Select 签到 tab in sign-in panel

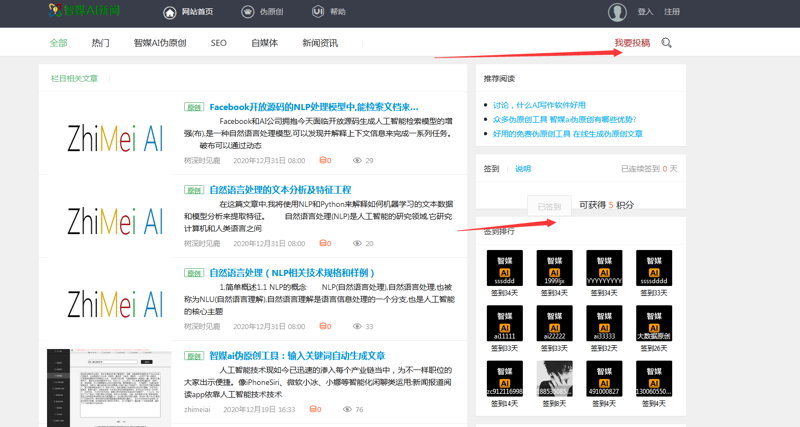(491, 169)
